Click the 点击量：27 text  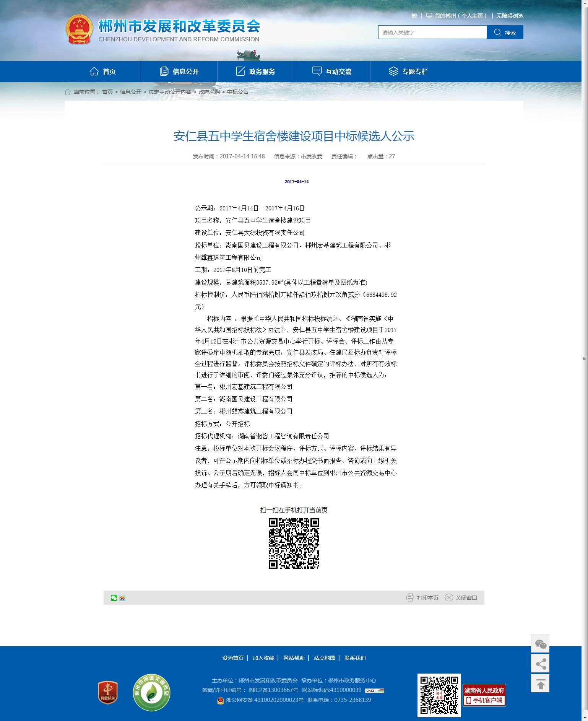coord(381,156)
